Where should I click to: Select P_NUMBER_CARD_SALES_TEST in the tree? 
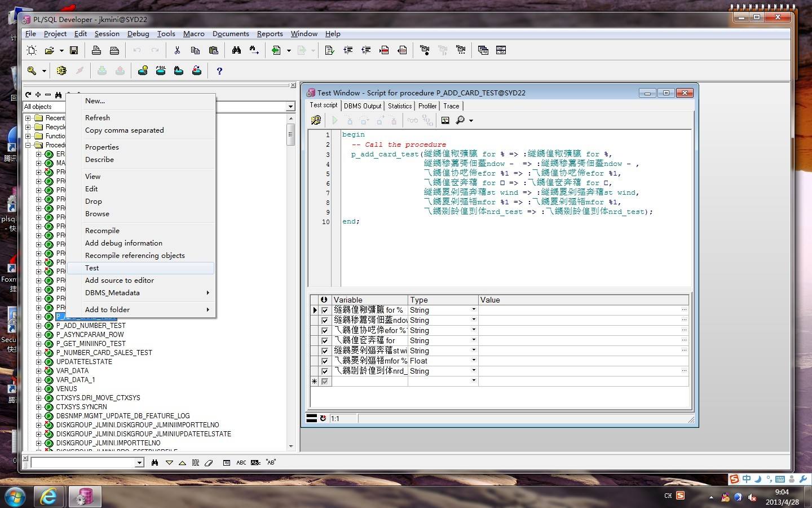pos(104,353)
